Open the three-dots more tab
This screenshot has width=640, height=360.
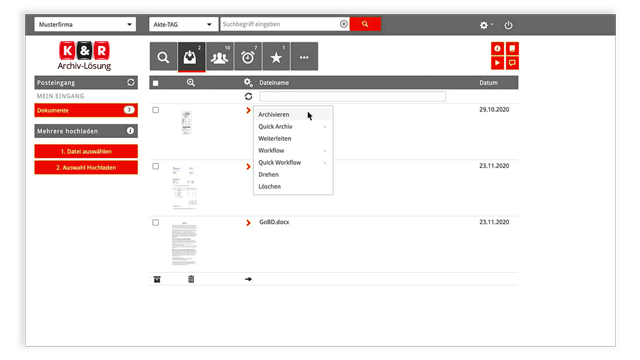pyautogui.click(x=304, y=57)
